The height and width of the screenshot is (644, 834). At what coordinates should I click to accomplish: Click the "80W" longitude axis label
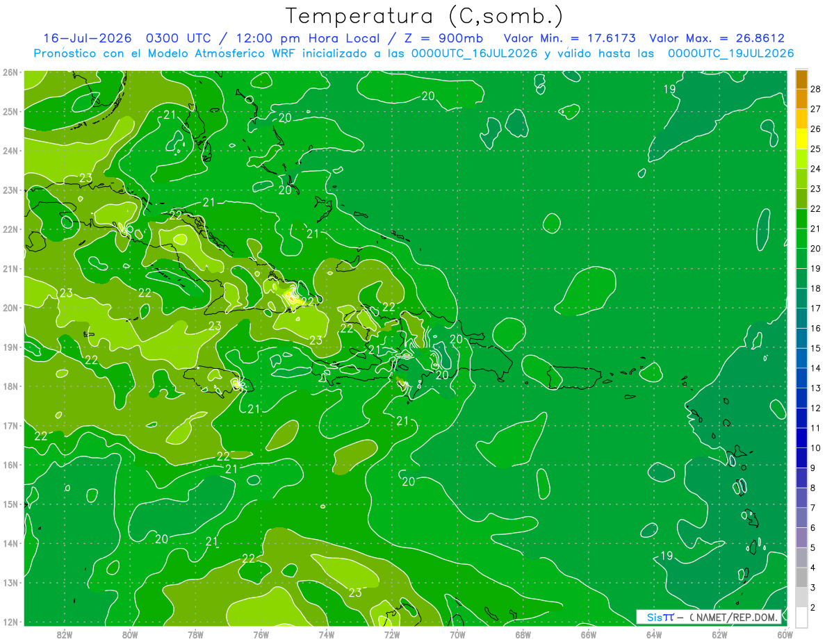(130, 634)
